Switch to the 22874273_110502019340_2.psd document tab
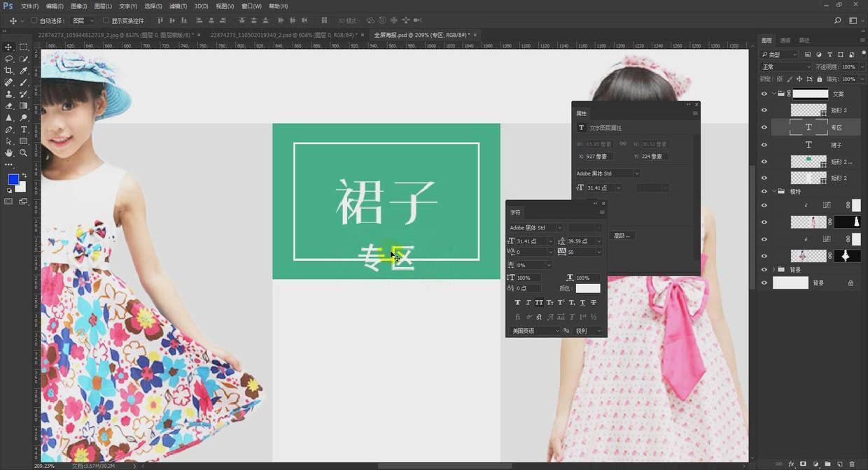The height and width of the screenshot is (470, 868). click(283, 34)
